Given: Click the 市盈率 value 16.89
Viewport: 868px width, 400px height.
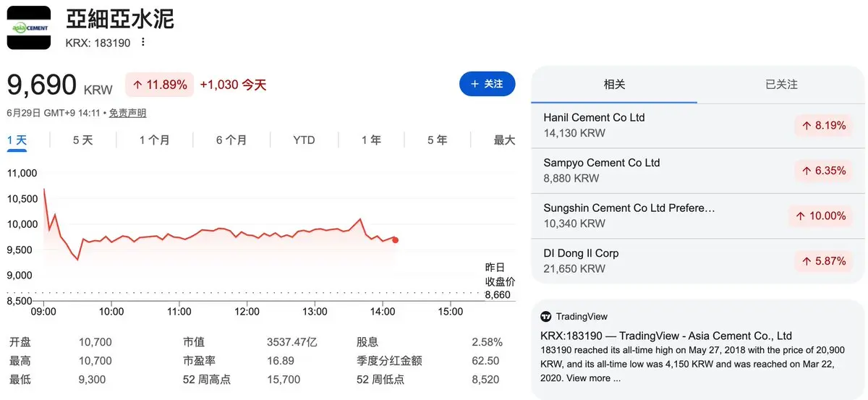Looking at the screenshot, I should [x=281, y=360].
